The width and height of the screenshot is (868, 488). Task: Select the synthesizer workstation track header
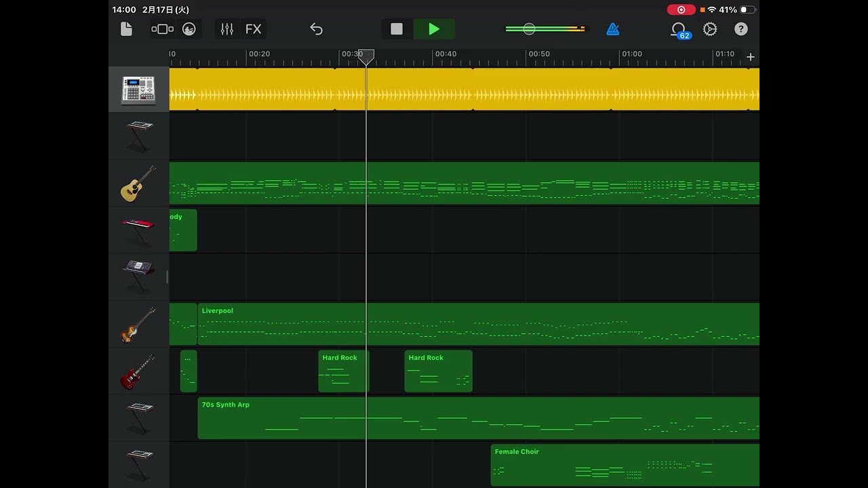coord(138,277)
